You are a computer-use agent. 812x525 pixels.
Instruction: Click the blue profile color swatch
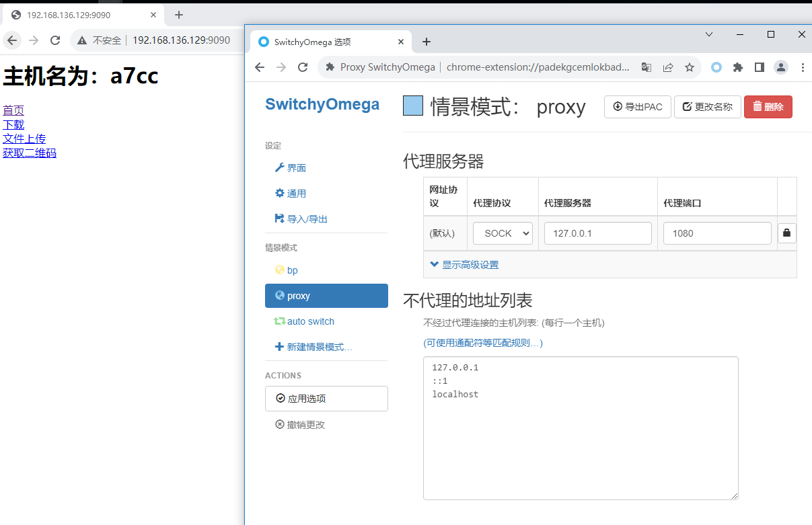pos(413,106)
